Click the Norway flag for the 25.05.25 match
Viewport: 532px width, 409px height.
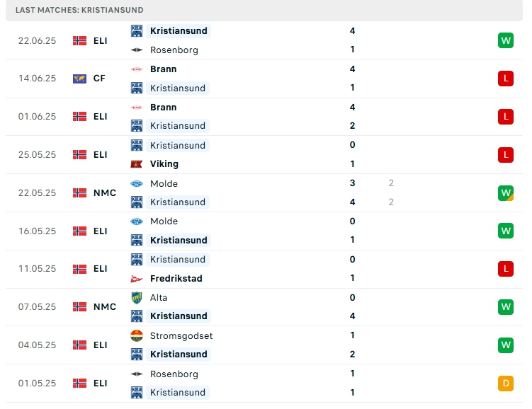point(79,155)
